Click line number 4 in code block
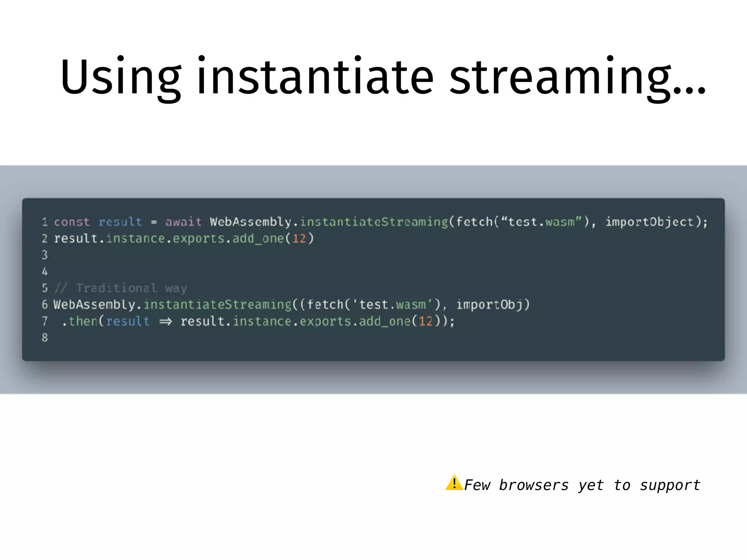 (x=44, y=271)
